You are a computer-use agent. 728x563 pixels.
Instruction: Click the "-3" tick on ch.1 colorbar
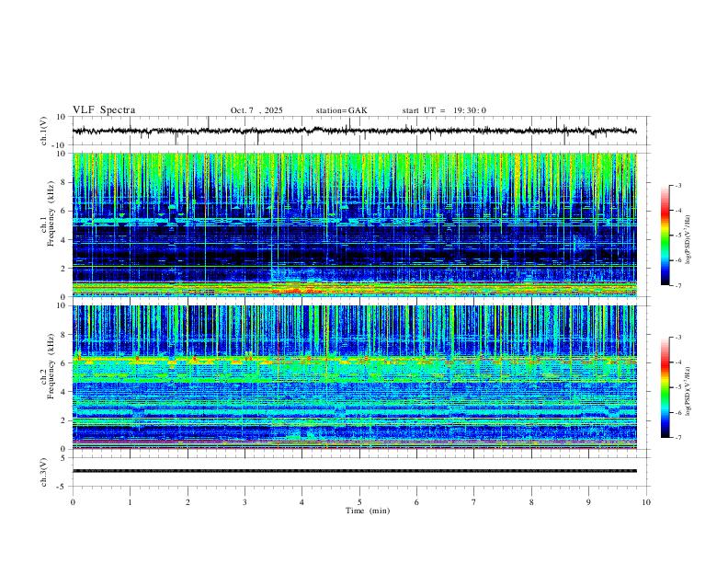tap(677, 185)
